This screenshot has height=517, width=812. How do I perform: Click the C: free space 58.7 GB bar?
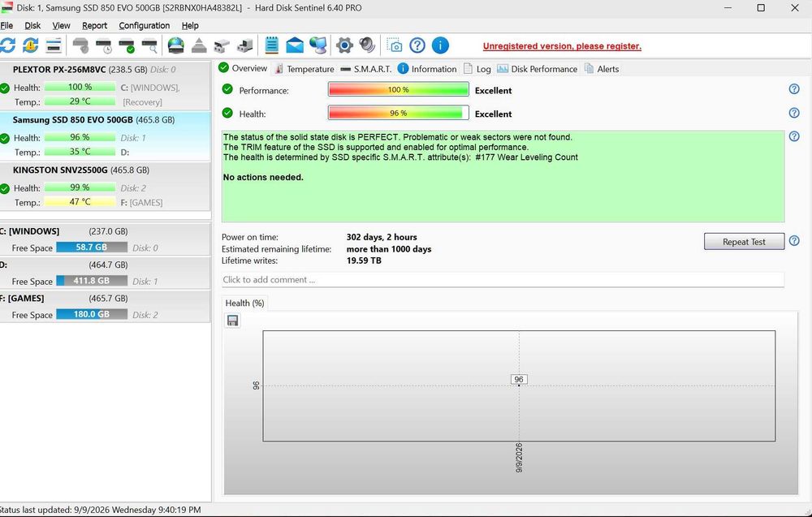point(92,248)
